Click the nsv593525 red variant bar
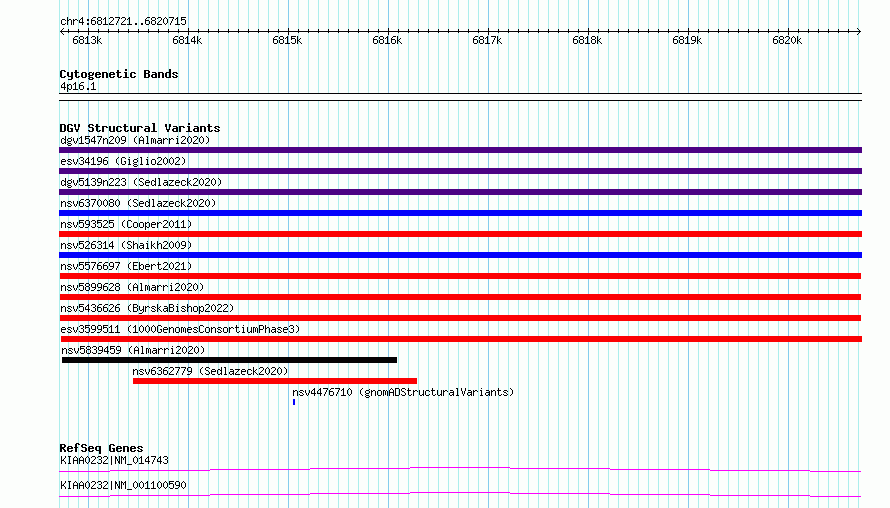890x508 pixels. (x=460, y=234)
